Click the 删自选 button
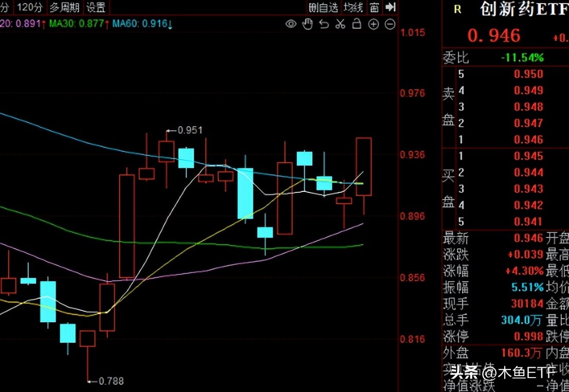The height and width of the screenshot is (392, 569). point(324,7)
